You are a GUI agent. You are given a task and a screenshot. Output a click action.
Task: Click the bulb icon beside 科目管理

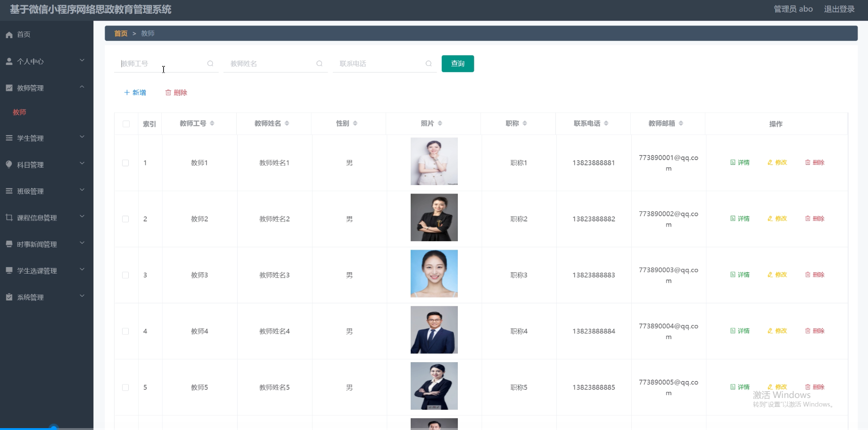pyautogui.click(x=9, y=164)
